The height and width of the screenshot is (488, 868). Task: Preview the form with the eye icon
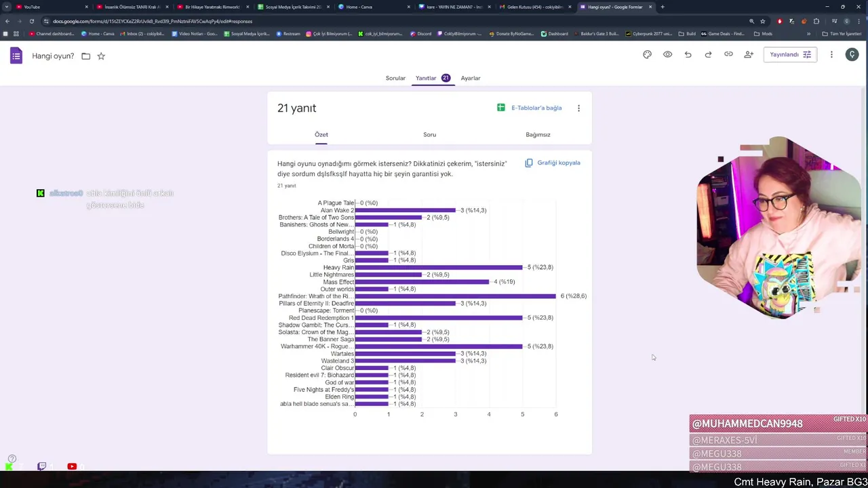(x=667, y=54)
